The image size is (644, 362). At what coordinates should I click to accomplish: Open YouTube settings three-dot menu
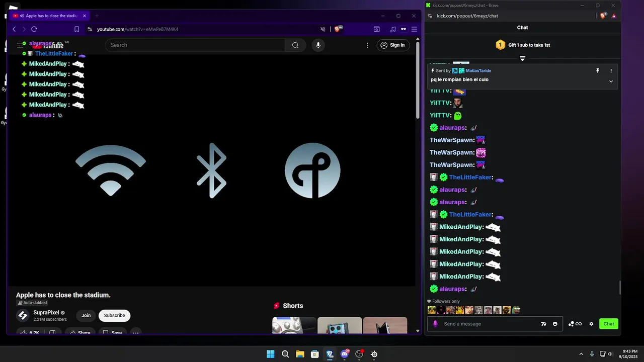coord(367,45)
